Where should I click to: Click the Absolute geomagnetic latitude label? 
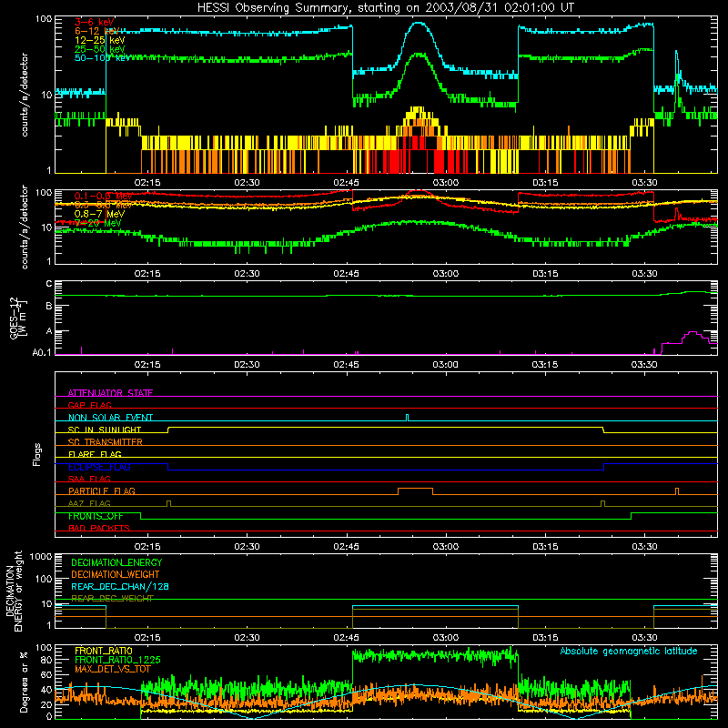(x=629, y=651)
